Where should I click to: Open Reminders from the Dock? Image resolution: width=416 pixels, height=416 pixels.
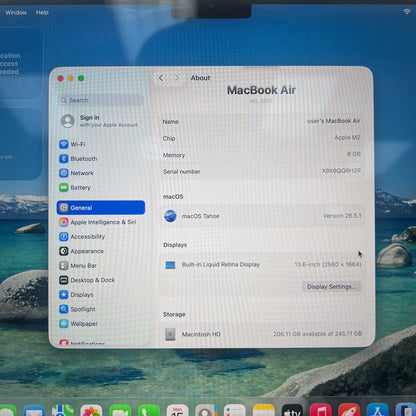coord(235,411)
